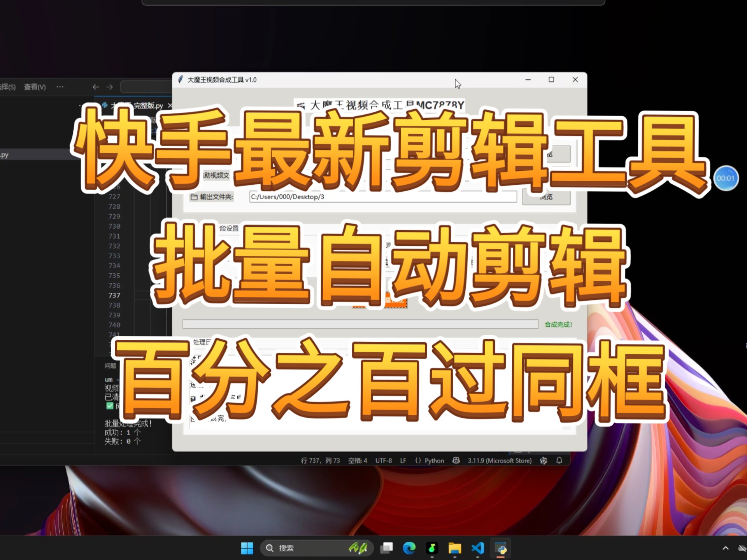Click the progress bar in video tool
Image resolution: width=747 pixels, height=560 pixels.
point(360,324)
